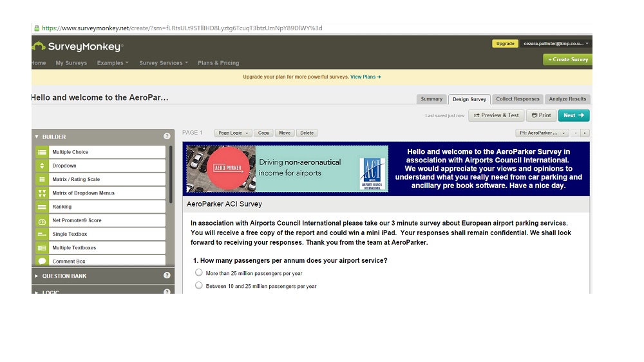Select the Matrix / Rating Scale icon
This screenshot has width=644, height=362.
click(x=42, y=179)
